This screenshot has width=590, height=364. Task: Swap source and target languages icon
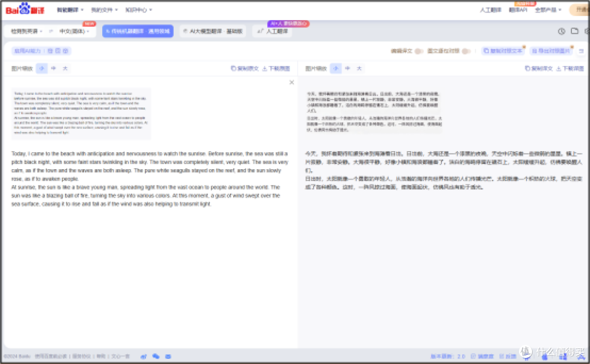[x=51, y=31]
